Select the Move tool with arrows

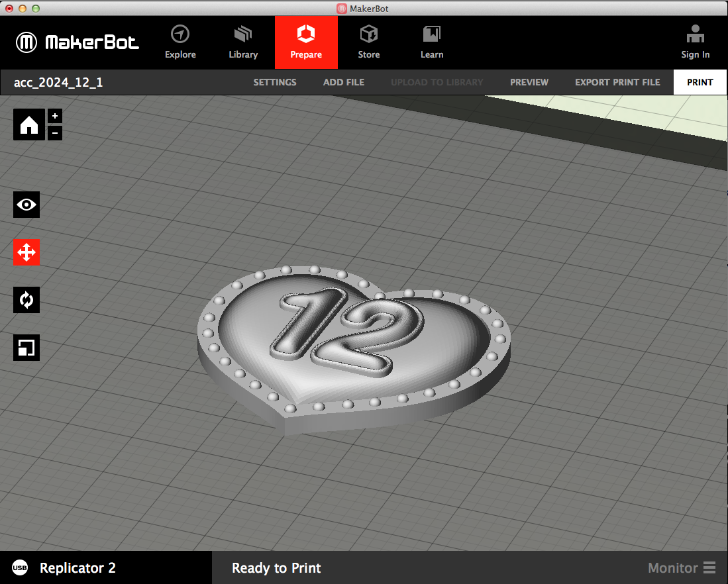26,252
